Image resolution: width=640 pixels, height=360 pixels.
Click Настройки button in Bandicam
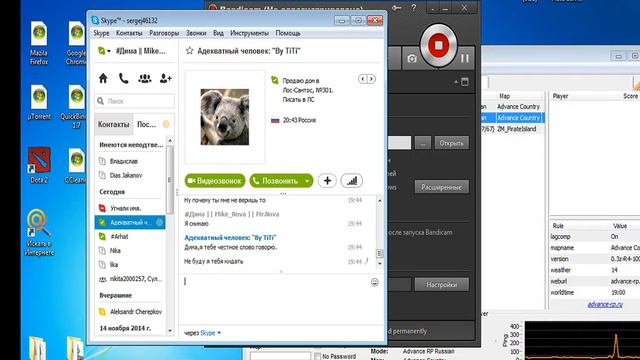[442, 284]
